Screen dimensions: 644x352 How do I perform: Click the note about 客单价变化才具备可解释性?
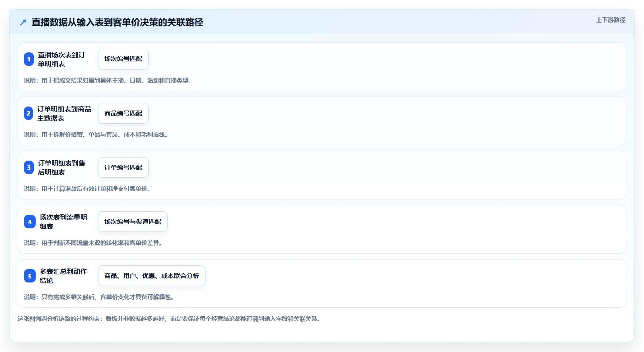point(99,297)
